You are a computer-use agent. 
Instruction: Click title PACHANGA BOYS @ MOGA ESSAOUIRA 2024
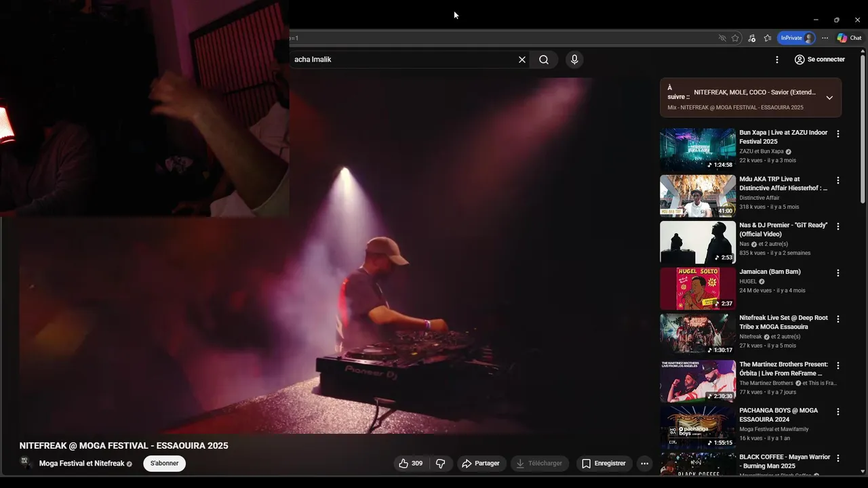(778, 415)
